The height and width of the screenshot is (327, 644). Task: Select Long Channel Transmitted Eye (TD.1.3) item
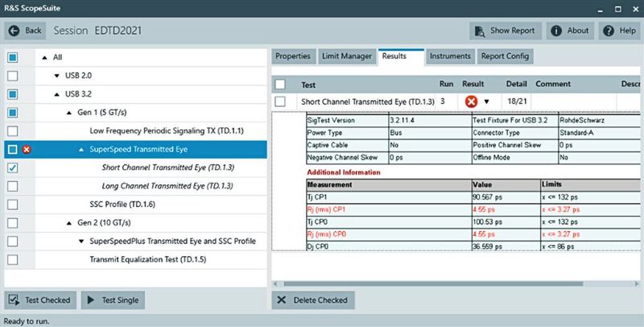pyautogui.click(x=167, y=186)
